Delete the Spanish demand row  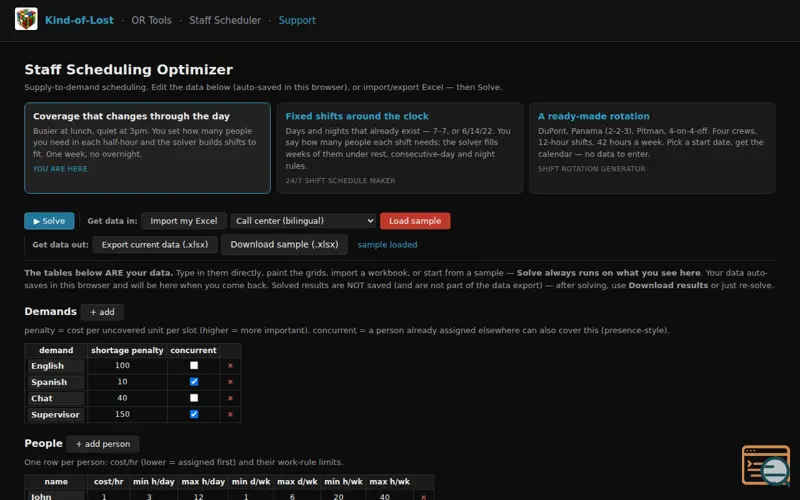point(230,382)
